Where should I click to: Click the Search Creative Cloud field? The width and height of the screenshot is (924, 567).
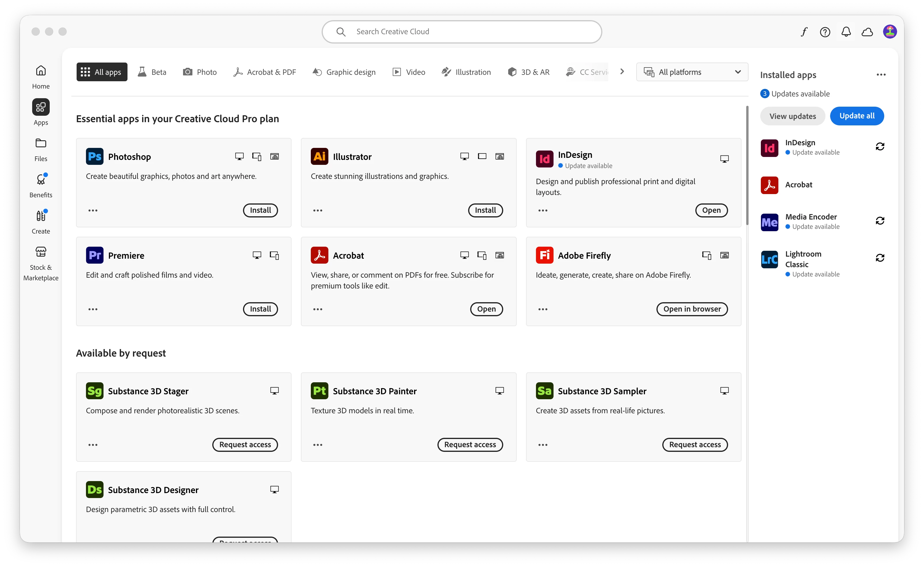[x=462, y=32]
